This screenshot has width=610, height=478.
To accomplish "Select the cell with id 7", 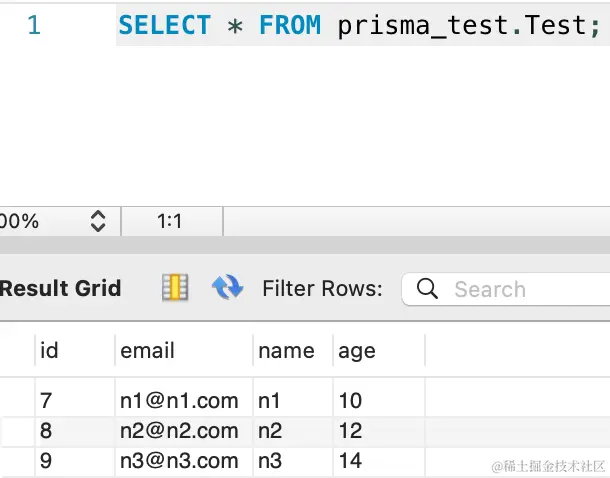I will click(x=75, y=401).
